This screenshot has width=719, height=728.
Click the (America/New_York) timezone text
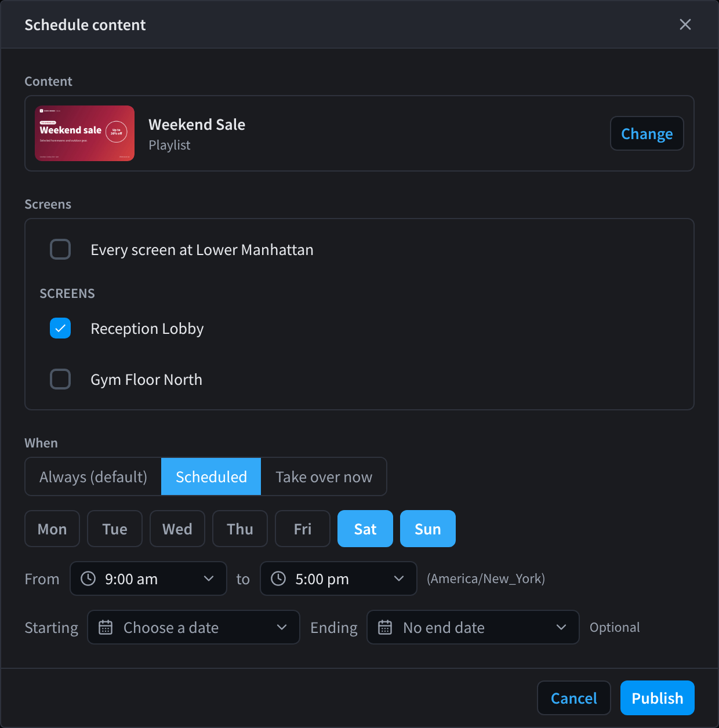486,578
